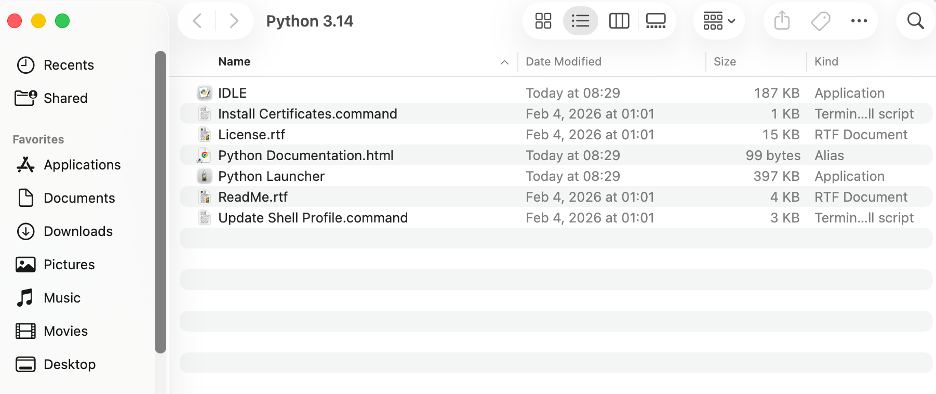
Task: Open Applications in the sidebar
Action: 82,165
